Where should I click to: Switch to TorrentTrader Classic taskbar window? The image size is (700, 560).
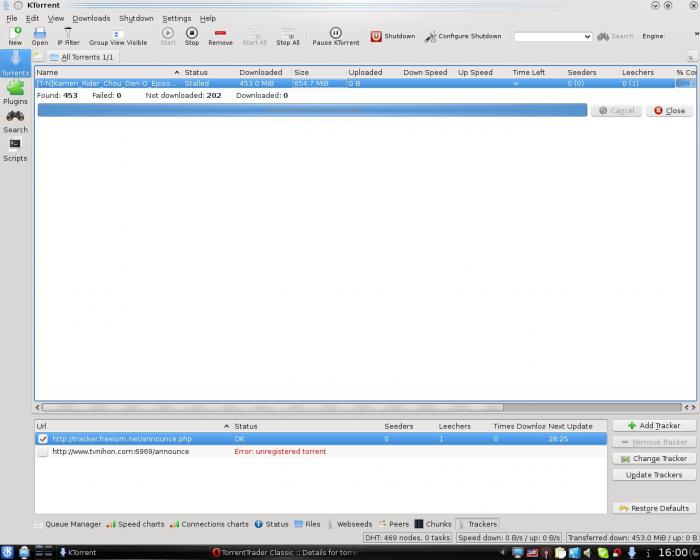(285, 552)
